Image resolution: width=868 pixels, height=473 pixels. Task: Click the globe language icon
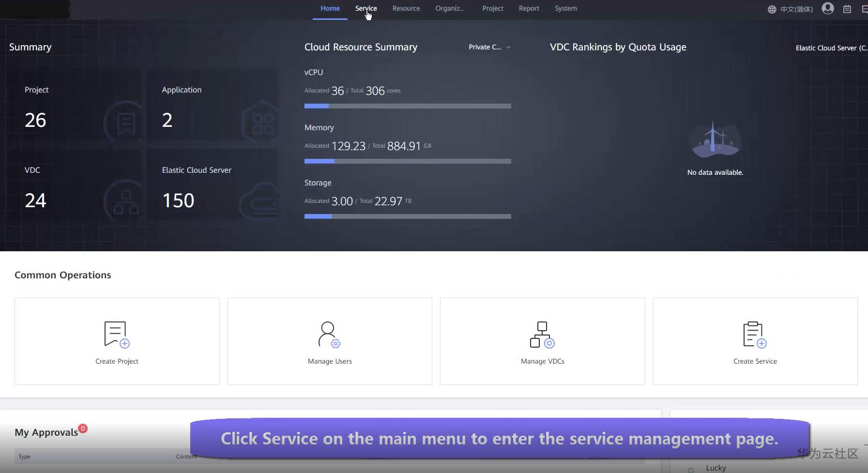(772, 9)
